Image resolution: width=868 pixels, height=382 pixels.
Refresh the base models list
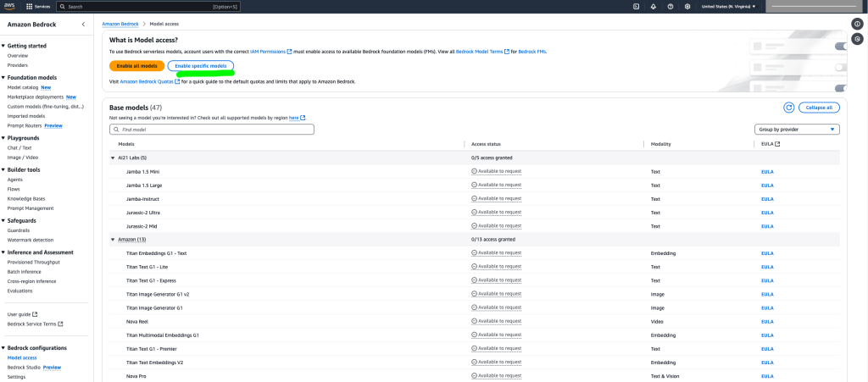point(789,108)
